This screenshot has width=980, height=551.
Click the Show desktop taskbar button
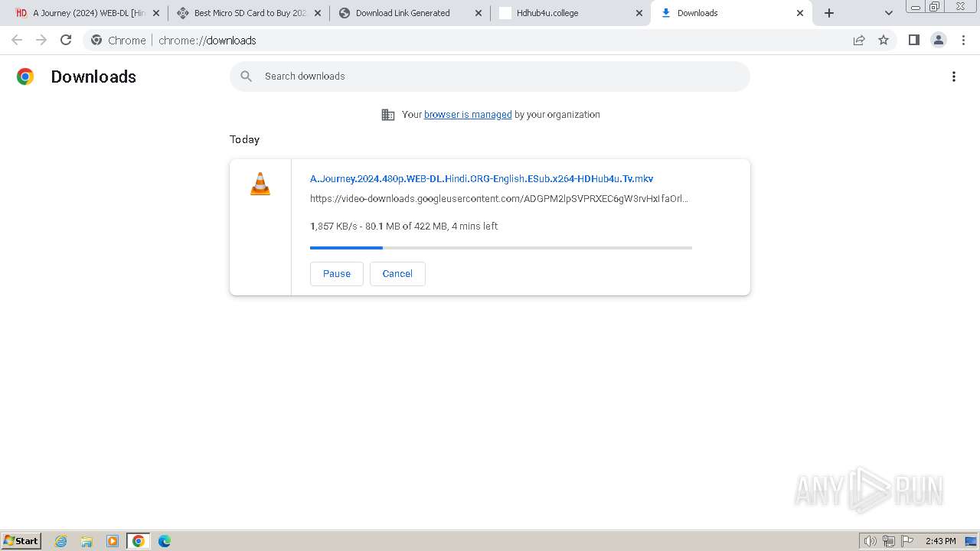[x=972, y=541]
